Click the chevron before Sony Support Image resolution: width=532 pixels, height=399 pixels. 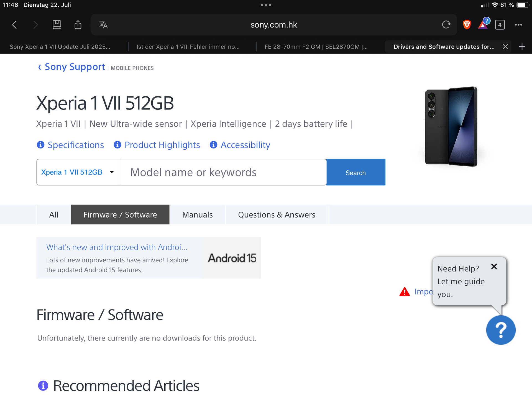click(x=40, y=67)
